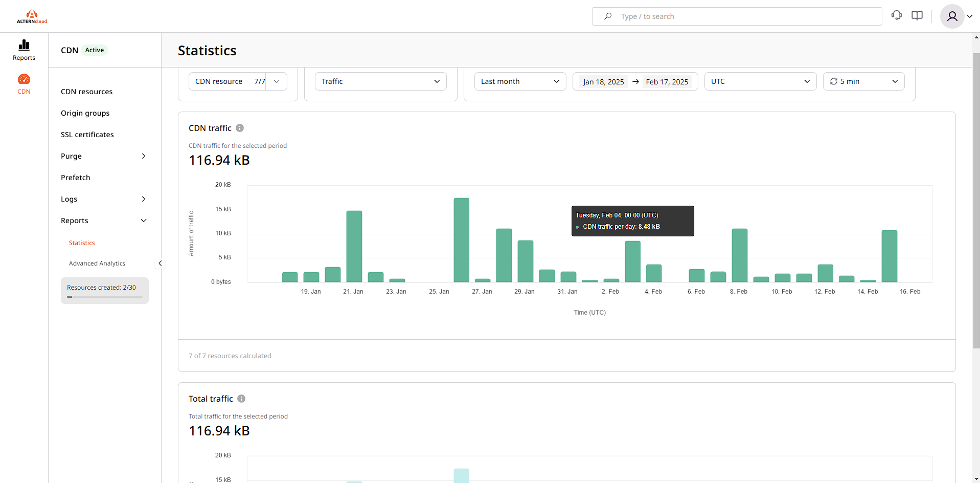
Task: Click the CDN traffic info icon
Action: coord(240,128)
